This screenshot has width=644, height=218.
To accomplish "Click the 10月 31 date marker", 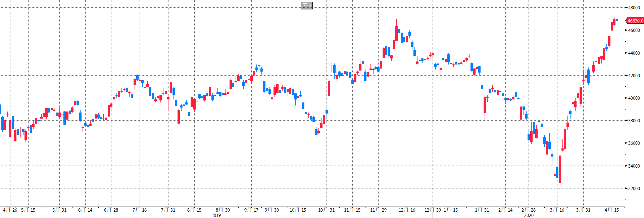I will tap(327, 210).
